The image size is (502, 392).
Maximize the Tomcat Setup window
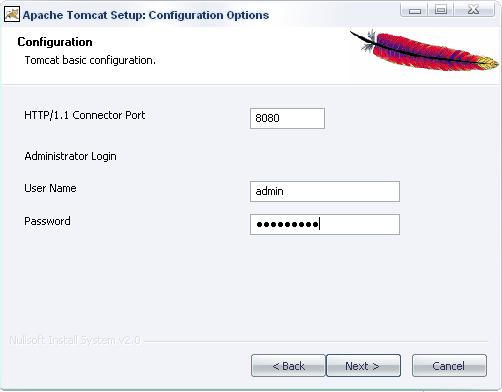441,10
